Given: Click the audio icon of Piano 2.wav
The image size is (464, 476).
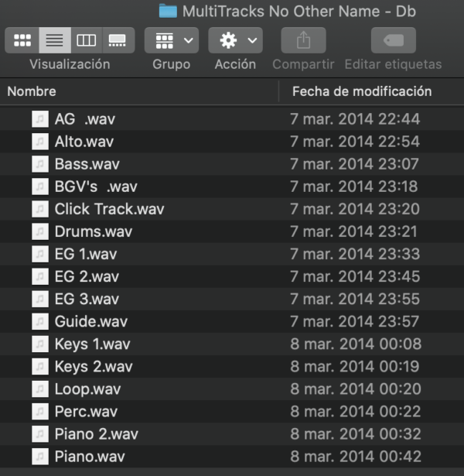Looking at the screenshot, I should point(40,433).
